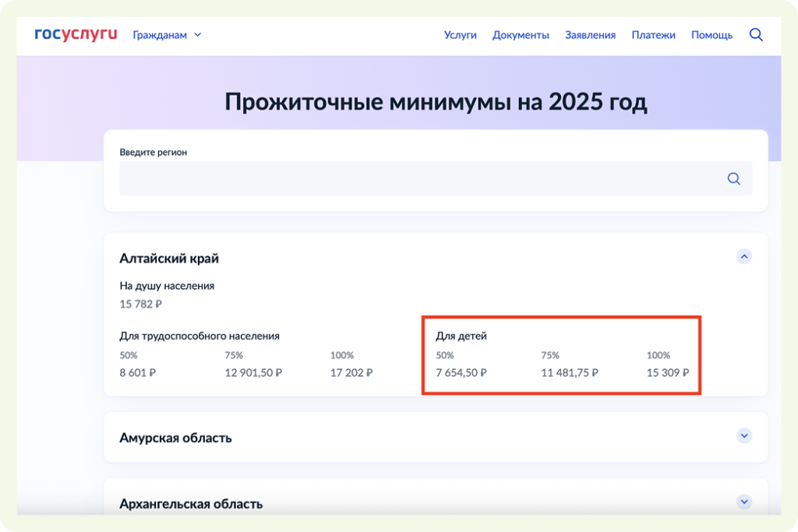Click the children's 100% value 15 309 ₽
This screenshot has height=532, width=798.
(x=668, y=373)
